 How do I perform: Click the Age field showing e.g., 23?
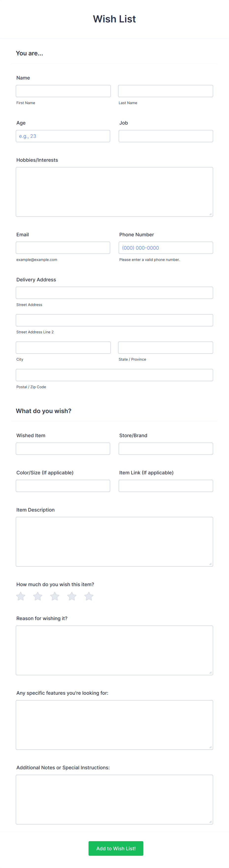63,136
